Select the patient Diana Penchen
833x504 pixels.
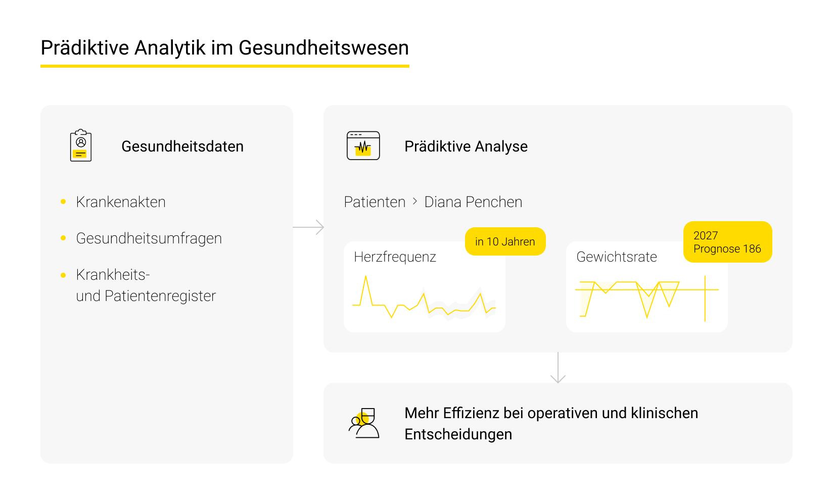pyautogui.click(x=472, y=201)
